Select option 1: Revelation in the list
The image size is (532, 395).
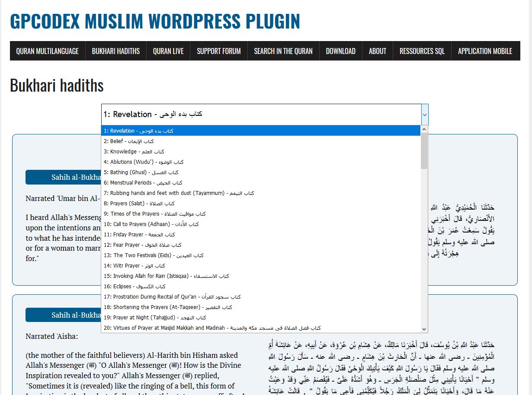[x=261, y=131]
